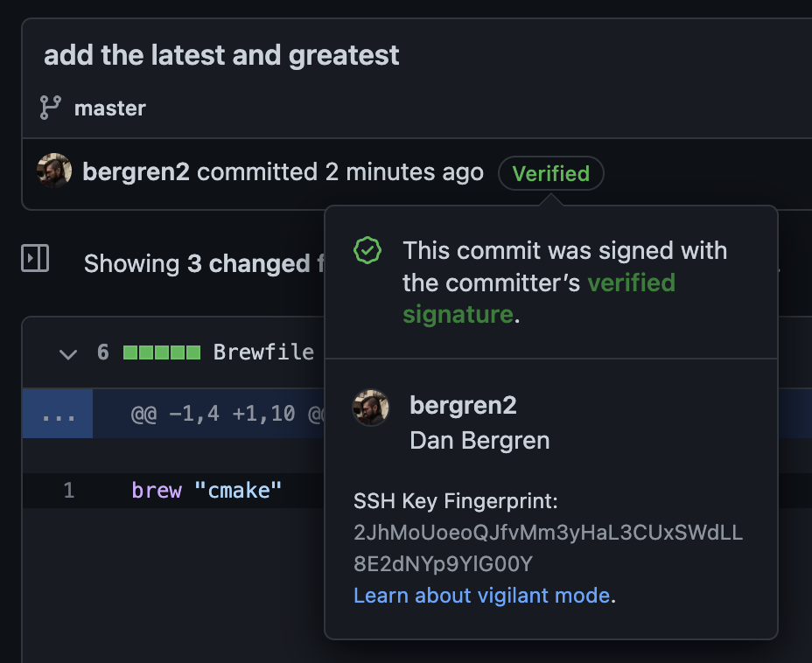
Task: Click the 'add the latest and greatest' commit title
Action: coord(221,55)
